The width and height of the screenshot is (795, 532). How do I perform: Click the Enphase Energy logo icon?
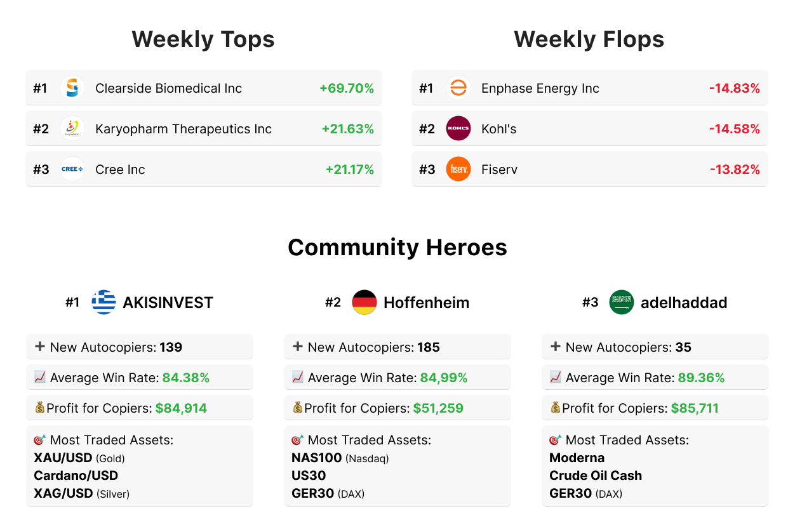coord(458,88)
